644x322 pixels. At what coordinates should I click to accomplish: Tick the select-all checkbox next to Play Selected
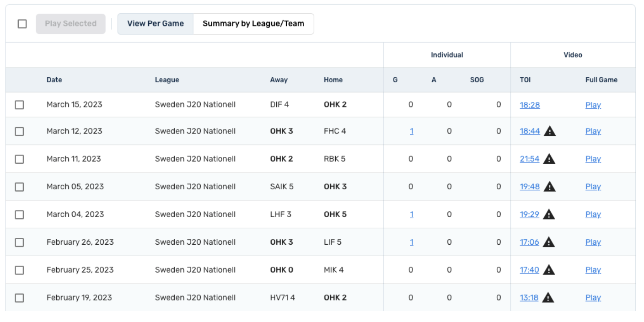tap(22, 24)
